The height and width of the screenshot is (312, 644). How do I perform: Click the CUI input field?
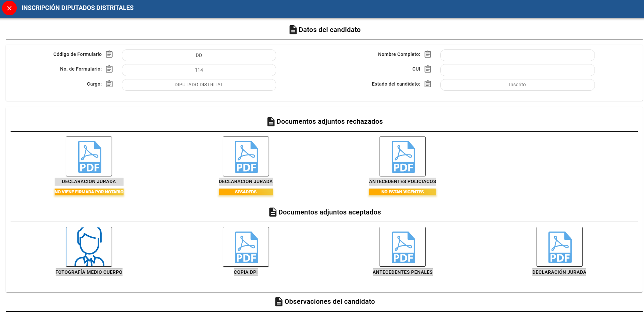(x=517, y=70)
